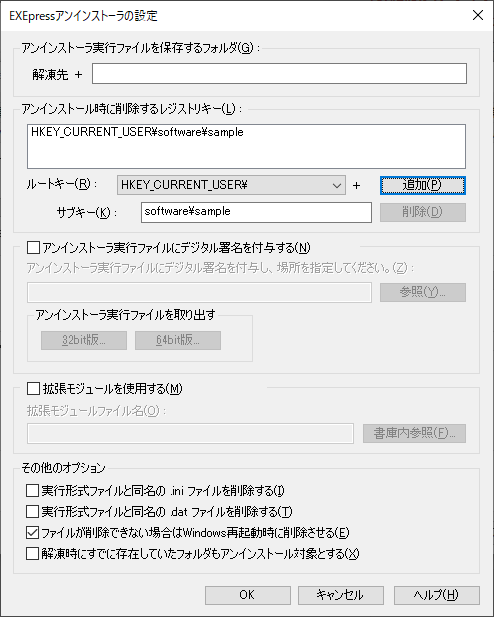Image resolution: width=494 pixels, height=617 pixels.
Task: Open help with ヘルプ(H) button
Action: pyautogui.click(x=437, y=595)
